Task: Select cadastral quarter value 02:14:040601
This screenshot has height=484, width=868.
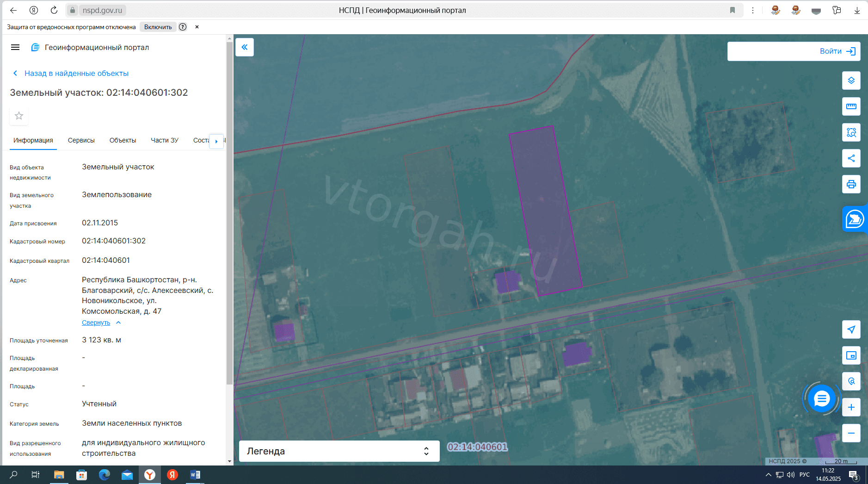Action: [x=106, y=260]
